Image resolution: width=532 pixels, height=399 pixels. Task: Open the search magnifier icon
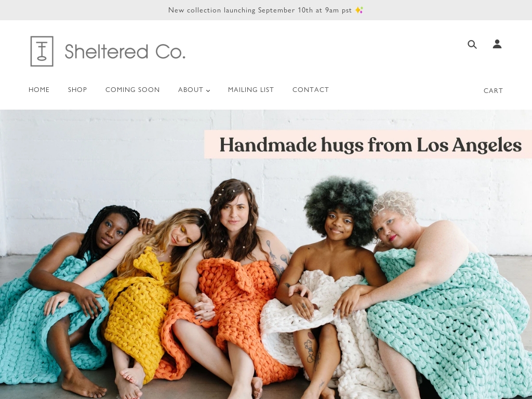point(472,44)
